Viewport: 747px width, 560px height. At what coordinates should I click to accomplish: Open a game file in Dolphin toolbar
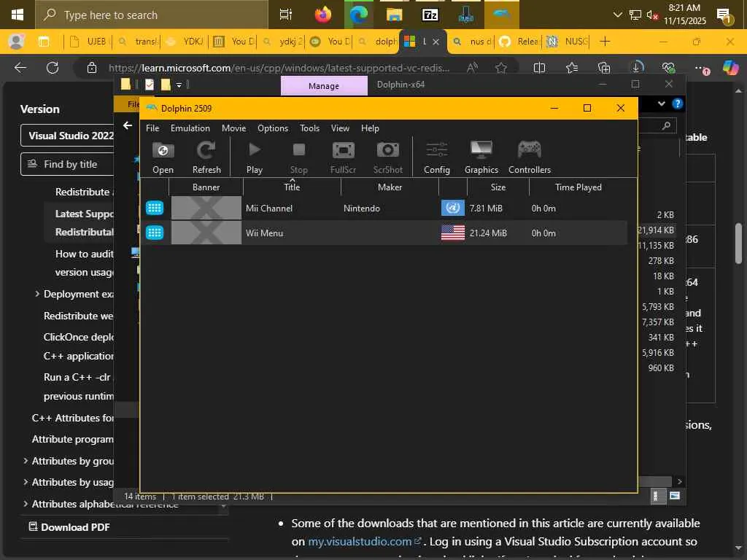point(163,157)
